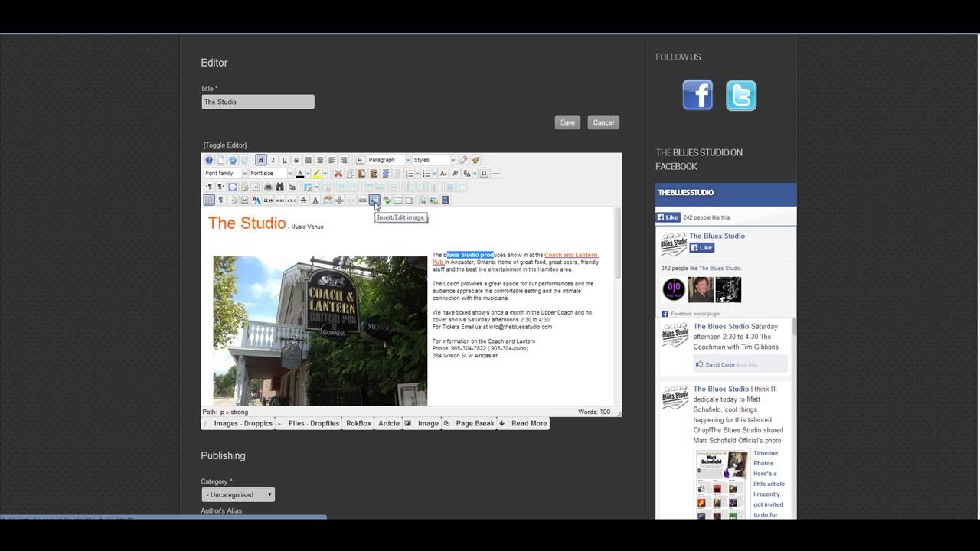Image resolution: width=980 pixels, height=551 pixels.
Task: Open the Font size dropdown
Action: (x=271, y=174)
